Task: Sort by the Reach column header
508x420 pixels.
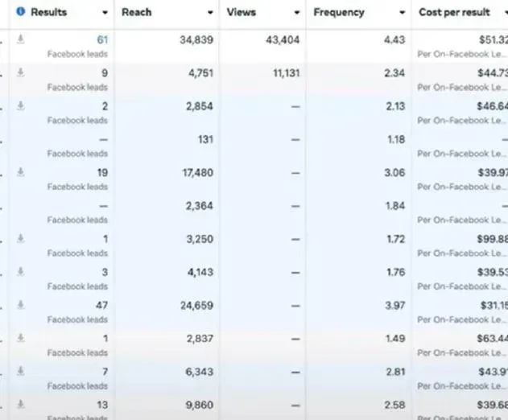Action: click(136, 12)
